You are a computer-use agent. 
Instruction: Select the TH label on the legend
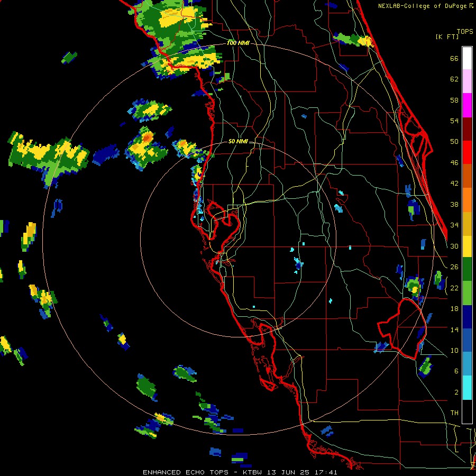point(454,413)
